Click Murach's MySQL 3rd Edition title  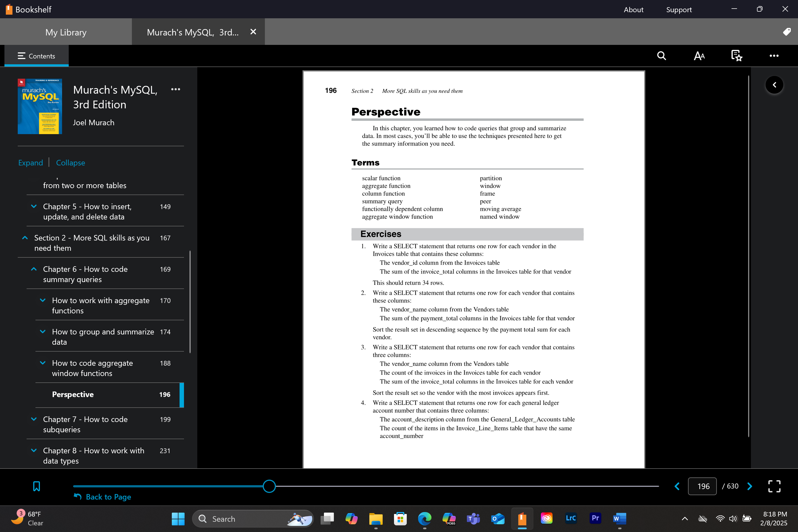(x=115, y=97)
